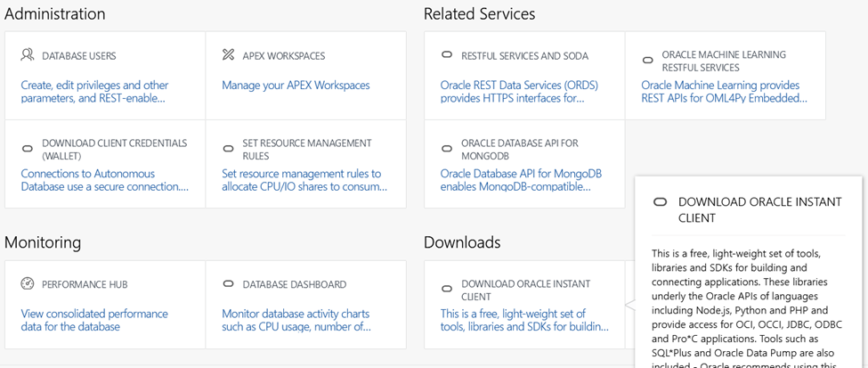Click the wallet credentials card icon
Screen dimensions: 868x368
tap(27, 149)
